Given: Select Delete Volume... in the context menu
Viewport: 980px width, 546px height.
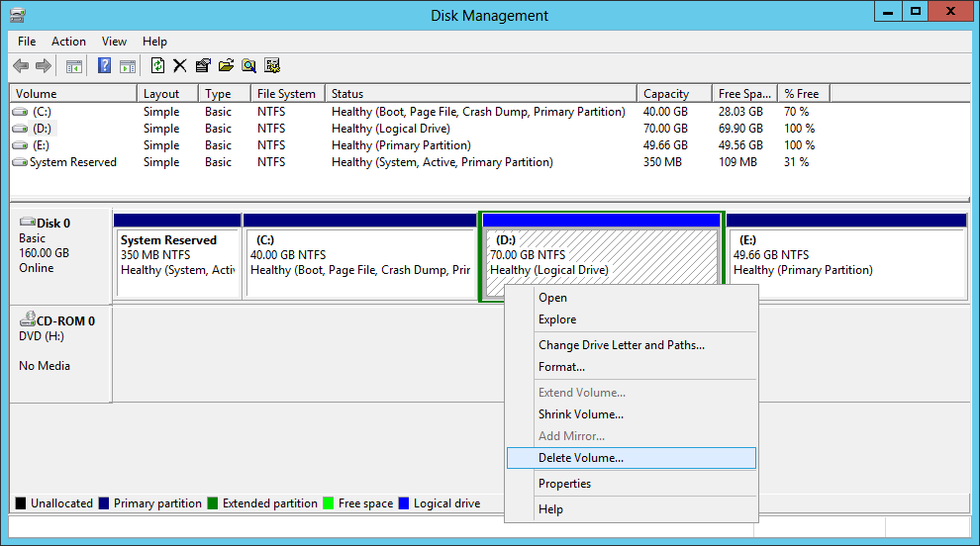Looking at the screenshot, I should click(632, 458).
